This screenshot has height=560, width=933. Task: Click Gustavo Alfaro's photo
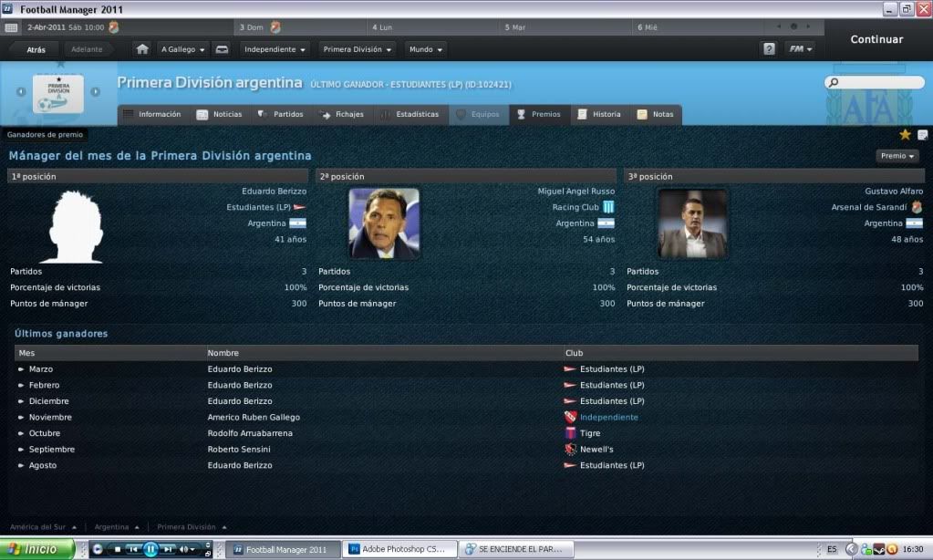pos(692,223)
